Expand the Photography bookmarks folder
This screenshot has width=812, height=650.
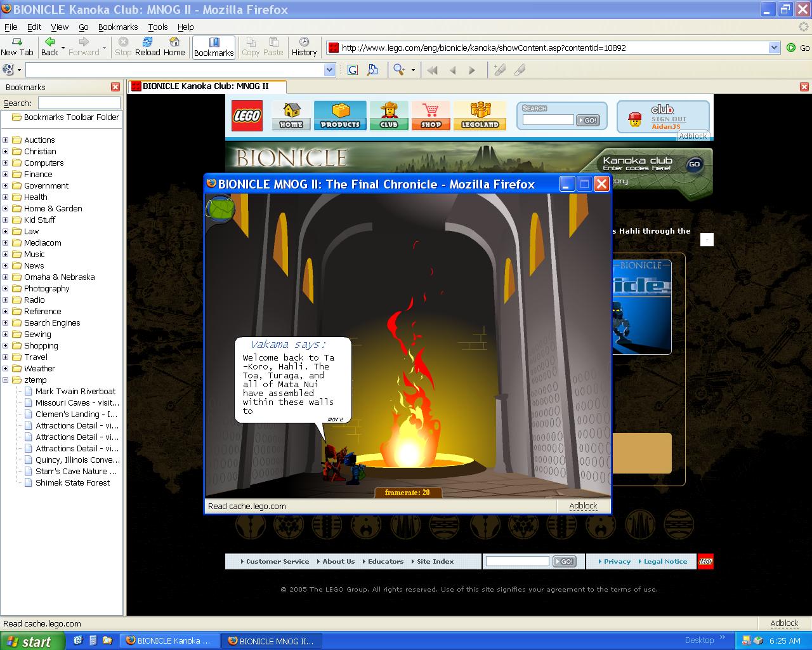pos(5,288)
